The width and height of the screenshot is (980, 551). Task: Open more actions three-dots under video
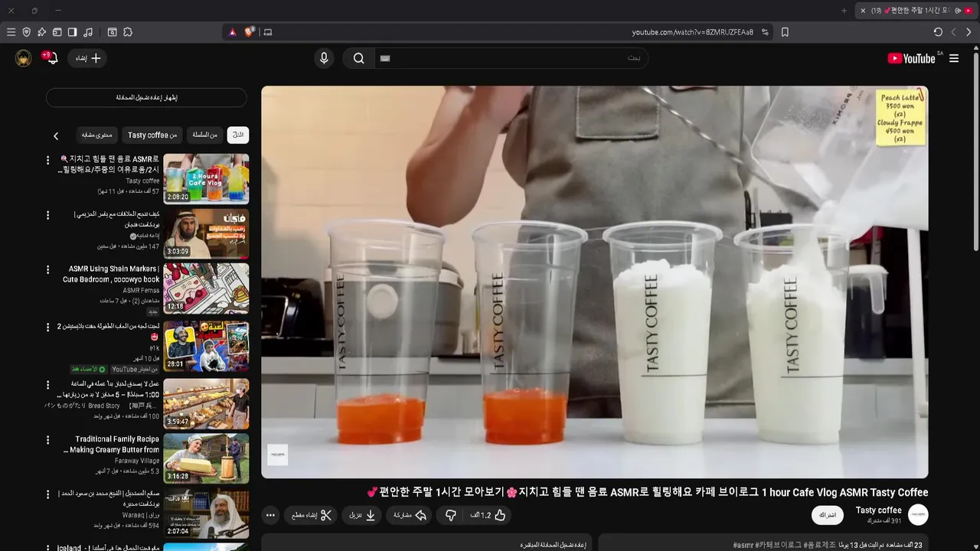coord(270,515)
